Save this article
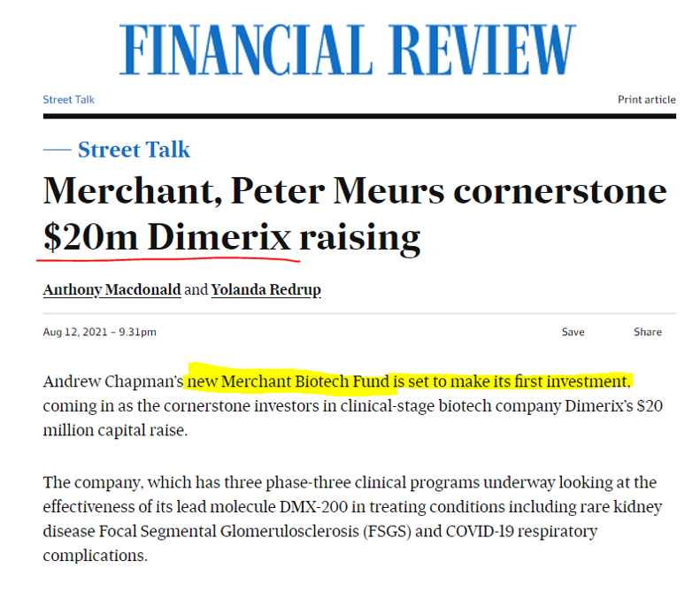 click(x=573, y=332)
